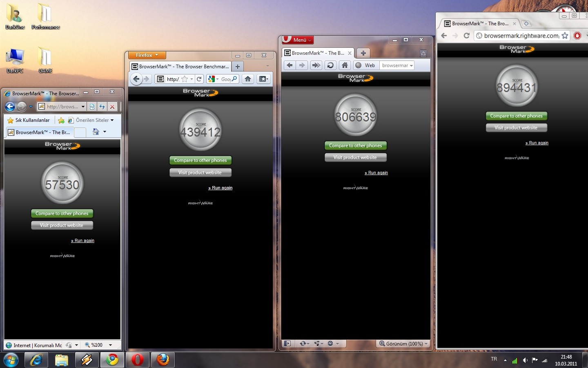Toggle Opera panel button in status bar
Screen dimensions: 588x368
(x=287, y=343)
